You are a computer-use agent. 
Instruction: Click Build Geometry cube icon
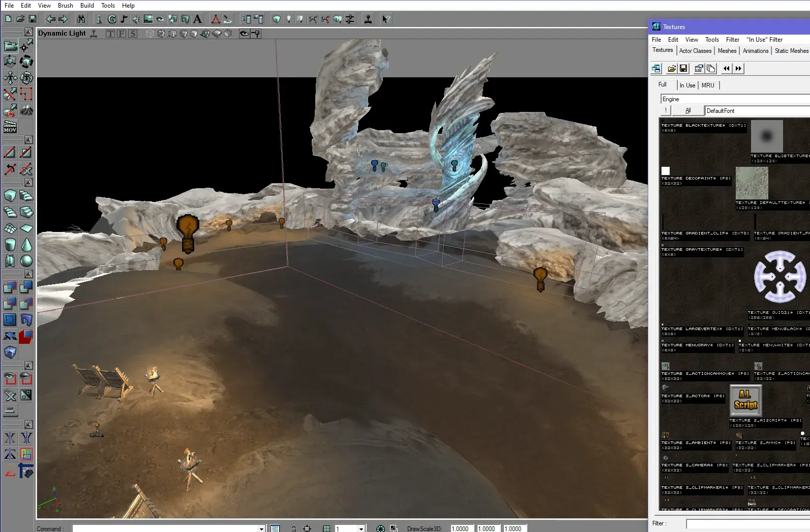(276, 19)
